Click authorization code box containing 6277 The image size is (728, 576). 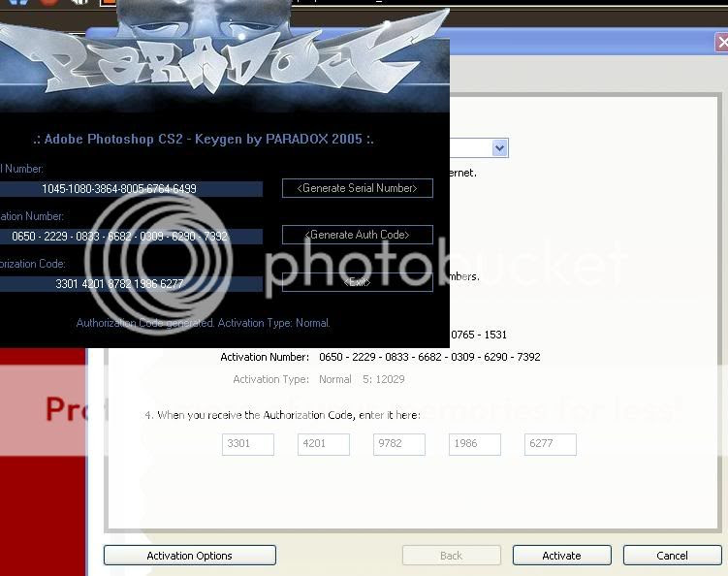(x=551, y=444)
